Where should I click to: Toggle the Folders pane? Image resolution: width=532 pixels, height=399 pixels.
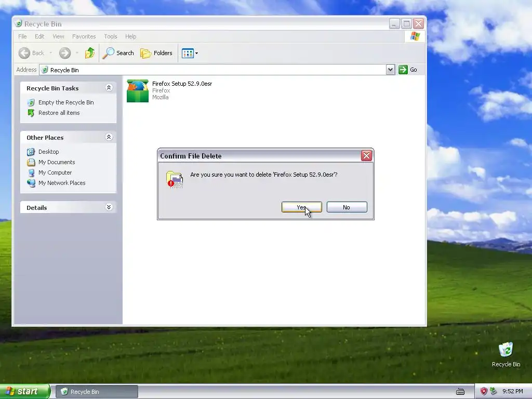(x=156, y=53)
